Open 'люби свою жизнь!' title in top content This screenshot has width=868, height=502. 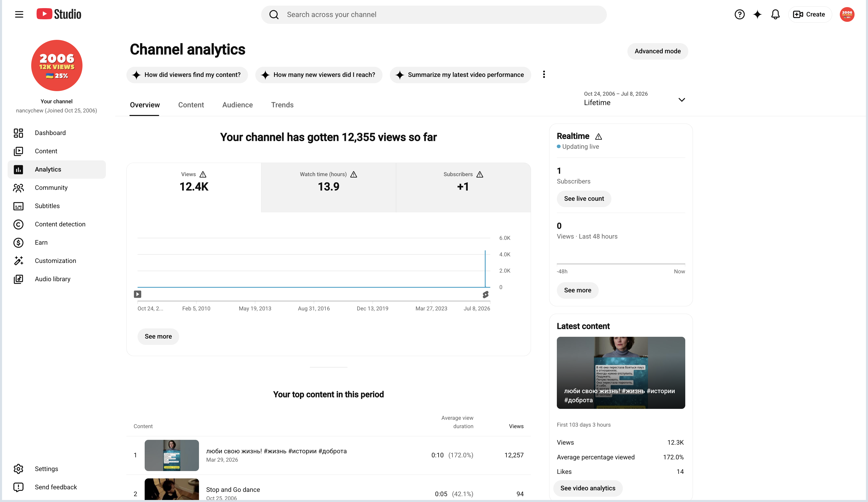point(276,451)
